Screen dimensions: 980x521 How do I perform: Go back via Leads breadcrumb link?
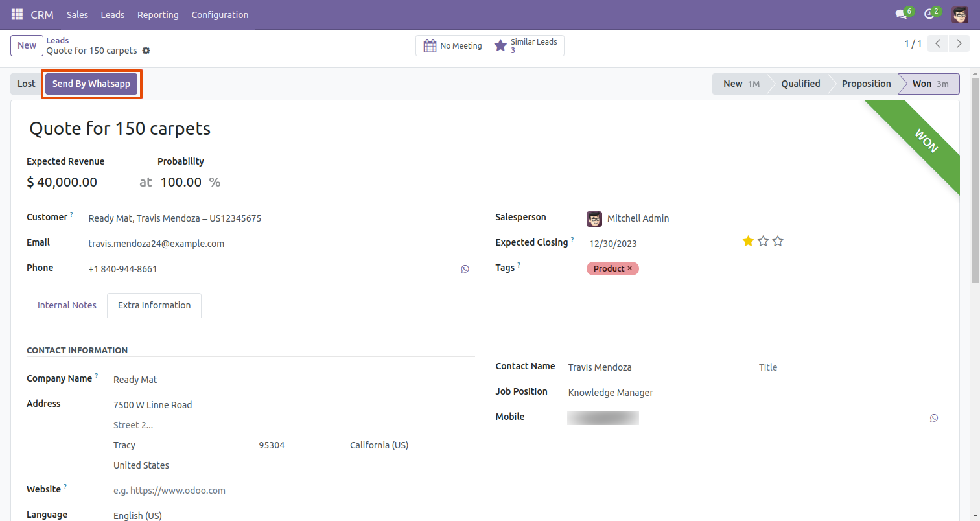click(x=58, y=40)
